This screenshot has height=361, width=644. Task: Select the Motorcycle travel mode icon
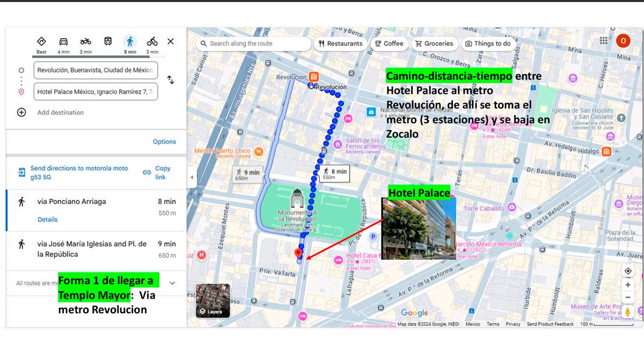(x=85, y=42)
